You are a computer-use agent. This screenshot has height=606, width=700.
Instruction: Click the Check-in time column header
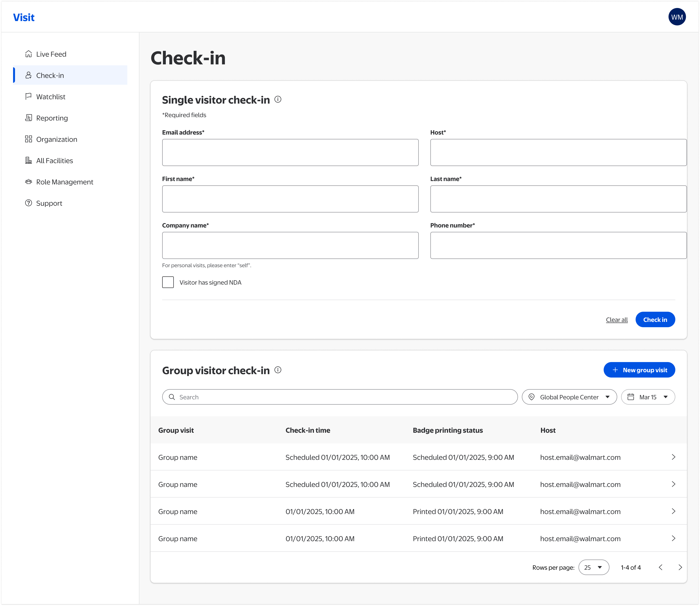coord(308,430)
